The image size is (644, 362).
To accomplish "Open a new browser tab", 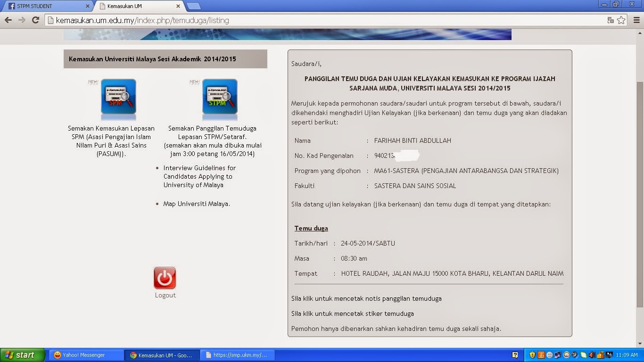I will pos(194,6).
